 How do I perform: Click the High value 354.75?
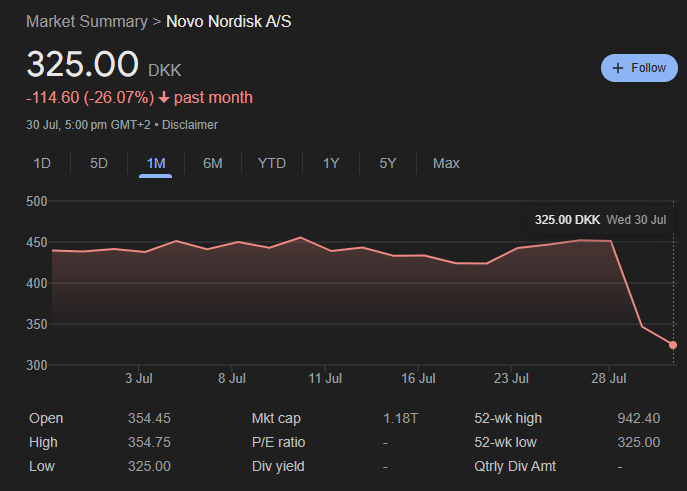(149, 442)
